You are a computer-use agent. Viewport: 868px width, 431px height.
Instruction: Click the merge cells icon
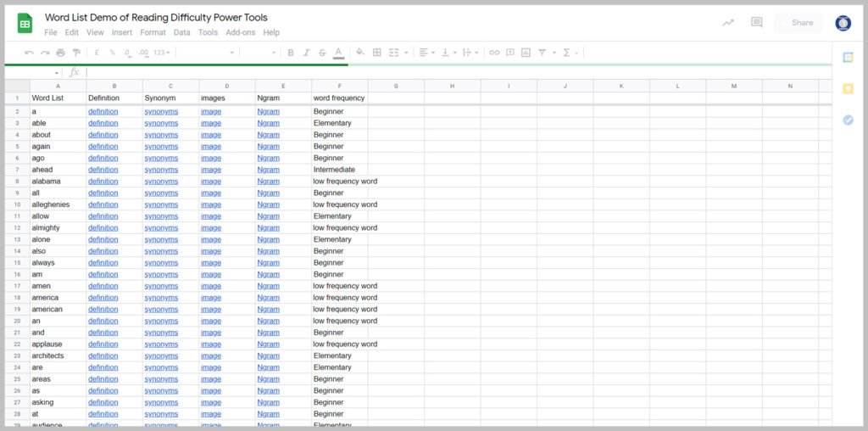coord(393,53)
